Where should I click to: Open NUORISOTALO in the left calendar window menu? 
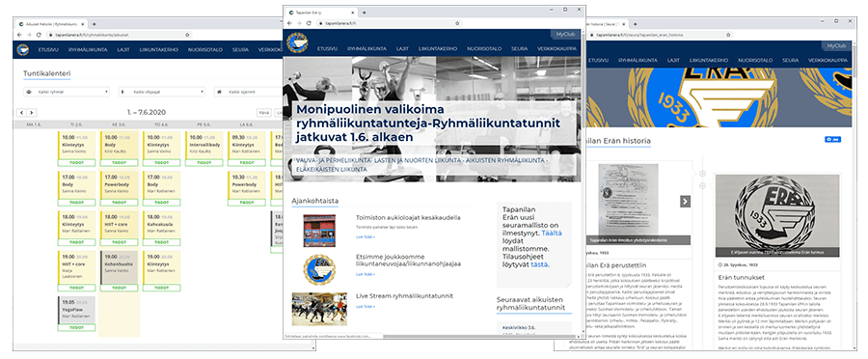pos(204,50)
